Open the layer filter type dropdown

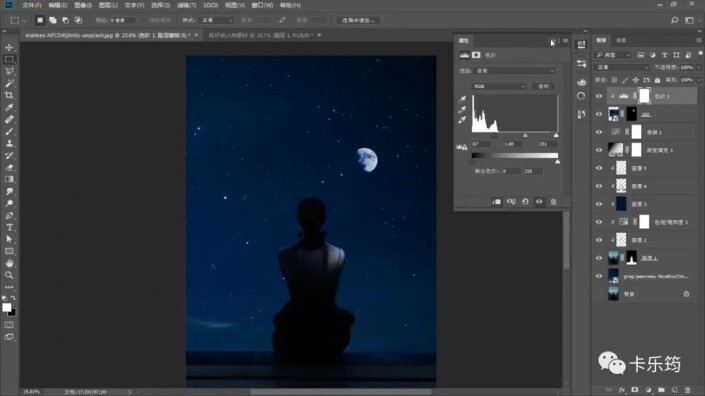click(613, 55)
